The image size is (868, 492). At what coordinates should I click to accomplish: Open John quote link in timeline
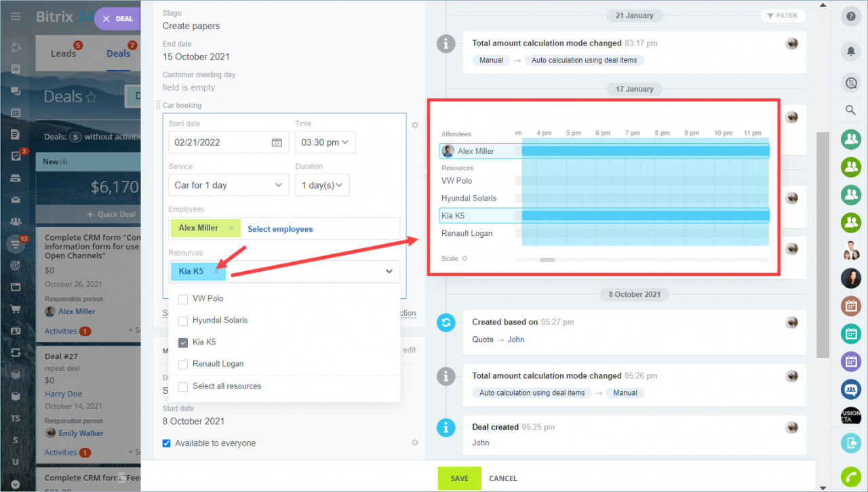pyautogui.click(x=516, y=340)
